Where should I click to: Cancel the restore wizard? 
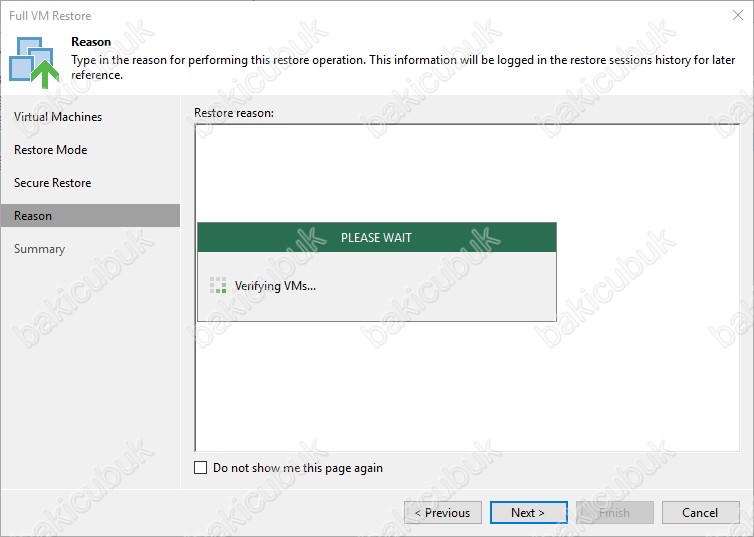pos(701,512)
